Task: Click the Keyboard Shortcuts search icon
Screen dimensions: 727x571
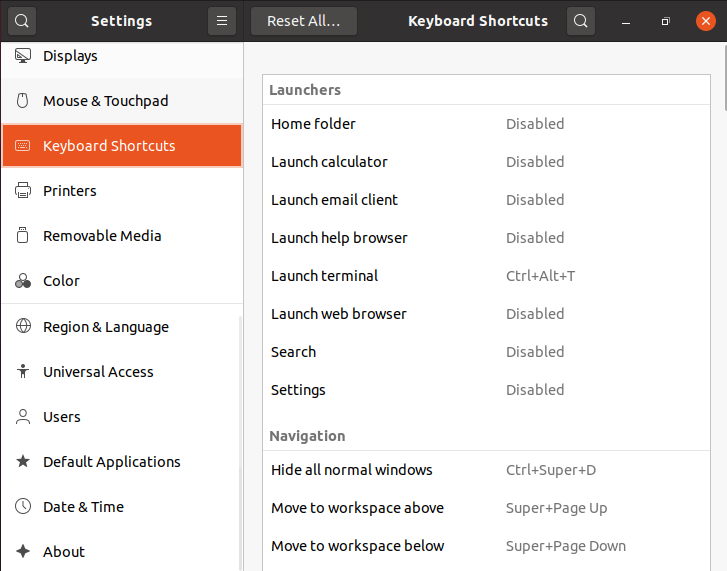Action: [581, 21]
